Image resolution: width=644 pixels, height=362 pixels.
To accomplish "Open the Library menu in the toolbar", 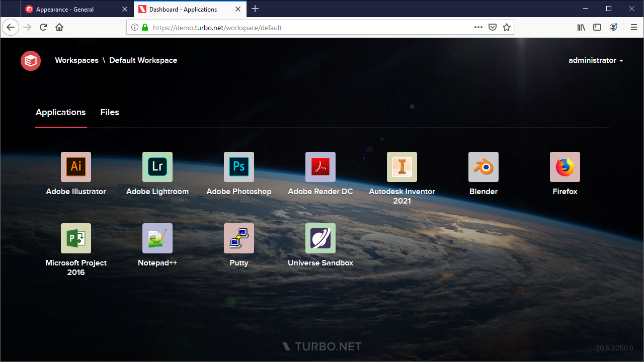I will coord(581,27).
